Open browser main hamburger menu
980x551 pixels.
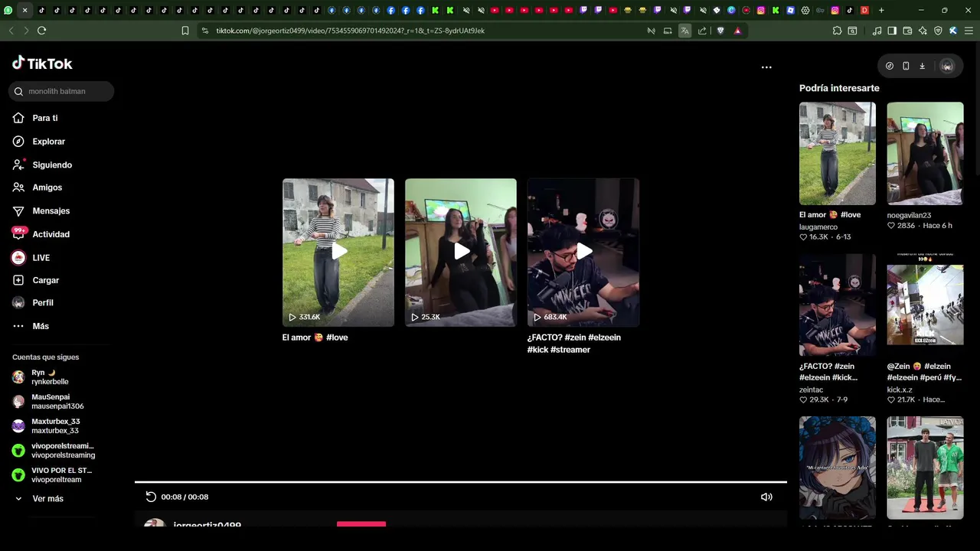point(968,31)
